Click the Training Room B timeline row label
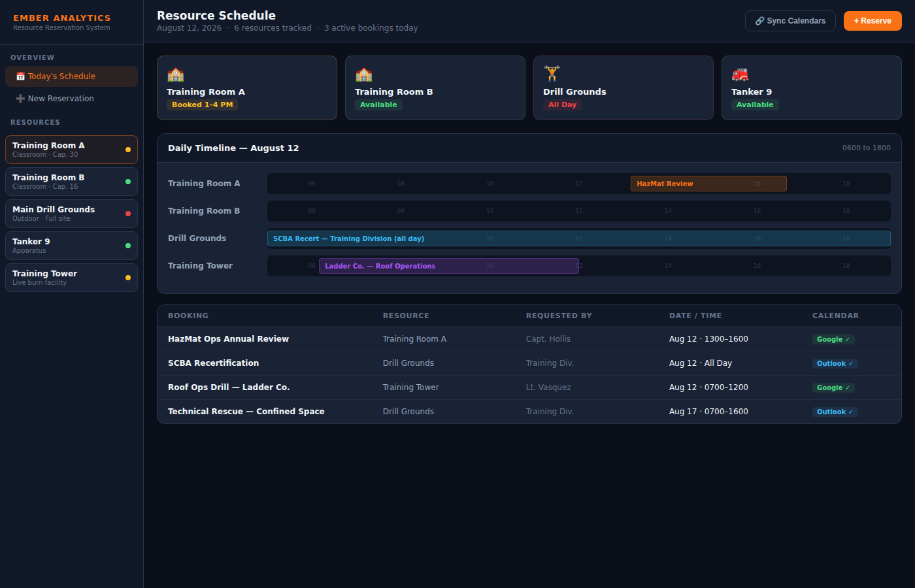915x588 pixels. pyautogui.click(x=204, y=211)
